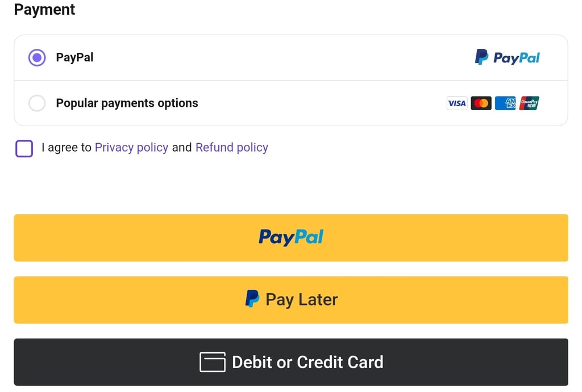The width and height of the screenshot is (582, 392).
Task: Click the Mastercard icon
Action: click(x=481, y=103)
